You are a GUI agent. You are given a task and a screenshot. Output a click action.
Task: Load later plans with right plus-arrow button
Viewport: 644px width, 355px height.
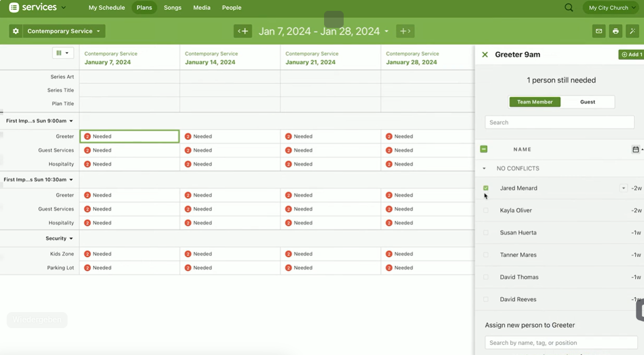[406, 31]
